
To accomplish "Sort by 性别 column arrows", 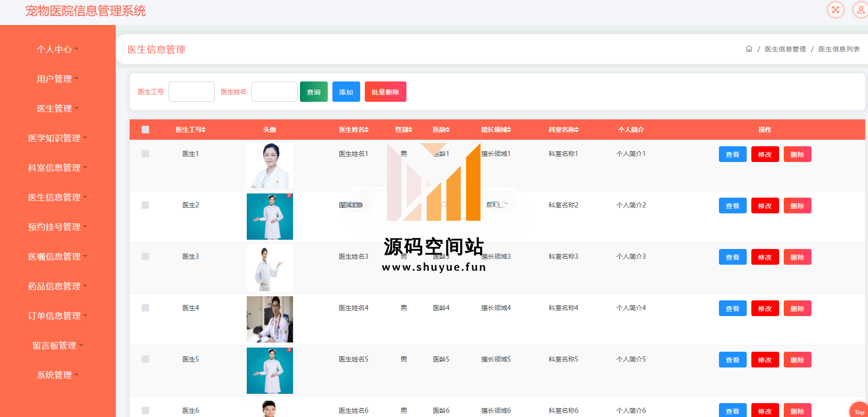I will 410,130.
